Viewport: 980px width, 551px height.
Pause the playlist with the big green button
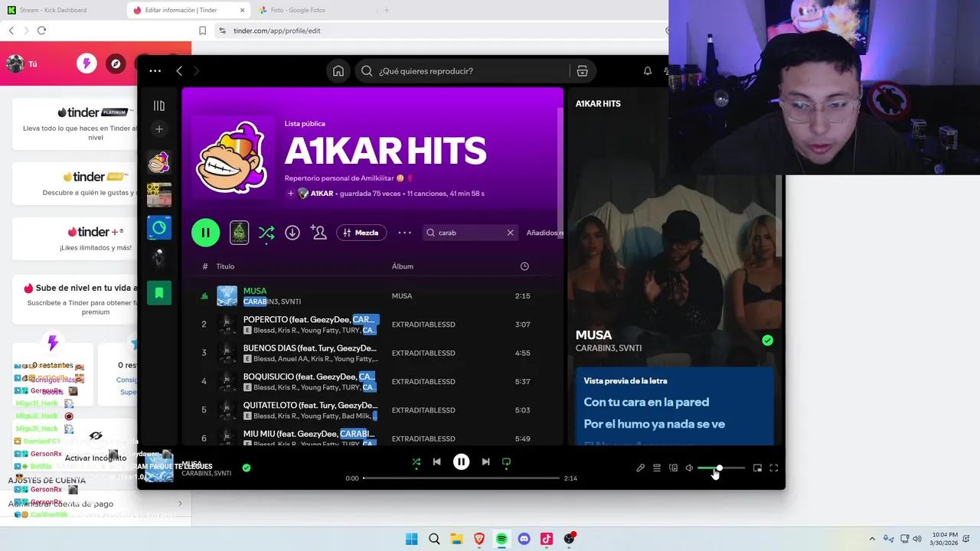[205, 233]
